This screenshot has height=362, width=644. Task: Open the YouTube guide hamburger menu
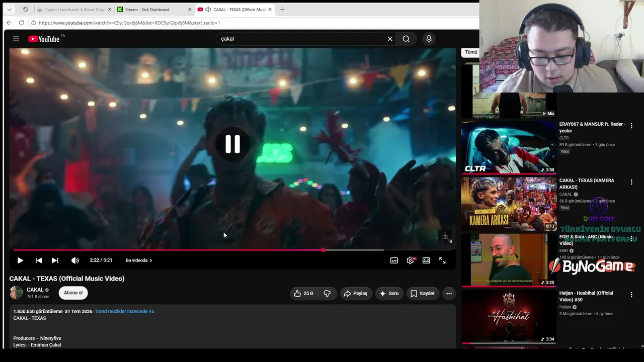[16, 39]
